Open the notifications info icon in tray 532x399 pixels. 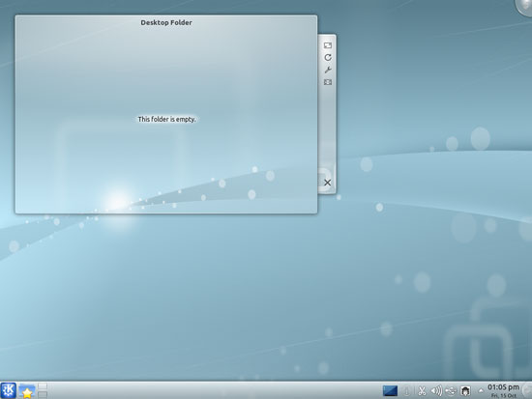pos(406,391)
